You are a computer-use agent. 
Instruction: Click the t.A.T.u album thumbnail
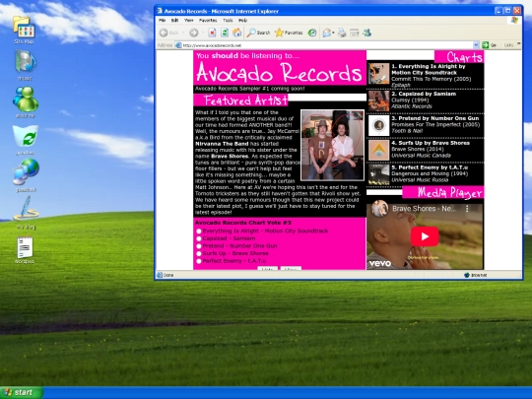tap(378, 174)
